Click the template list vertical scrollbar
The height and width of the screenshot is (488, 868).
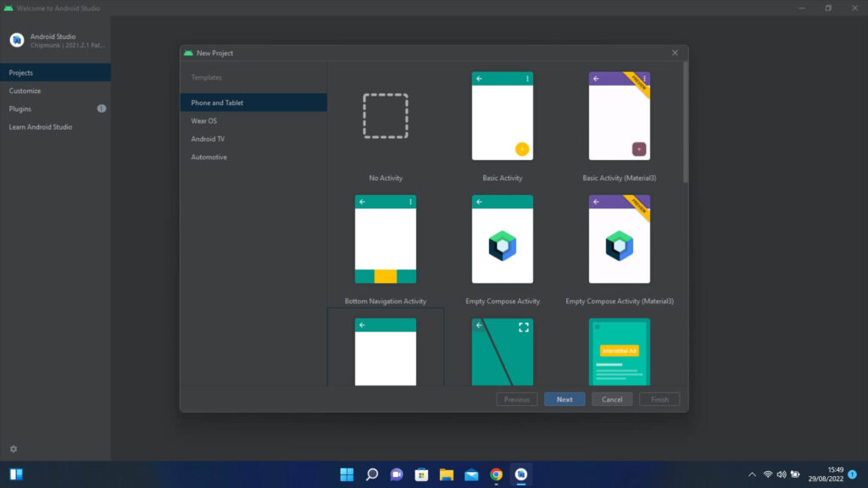[x=685, y=122]
